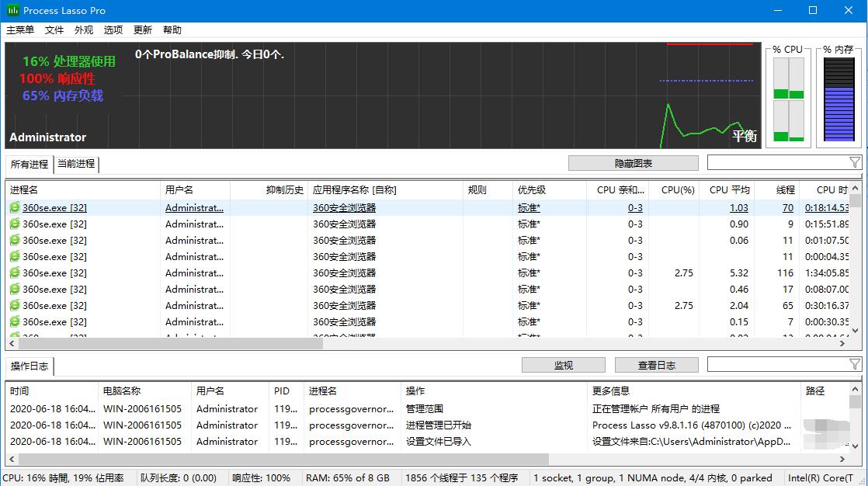
Task: Click the Process Lasso Pro title bar icon
Action: (12, 10)
